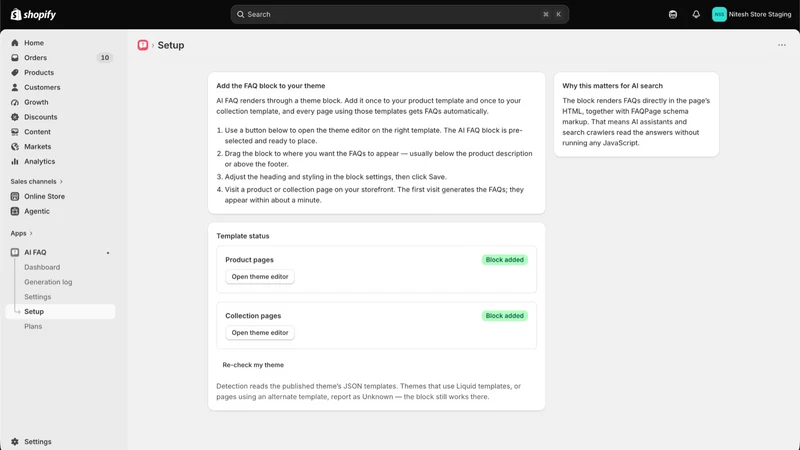Click Re-check my theme
The image size is (800, 450).
click(x=253, y=365)
